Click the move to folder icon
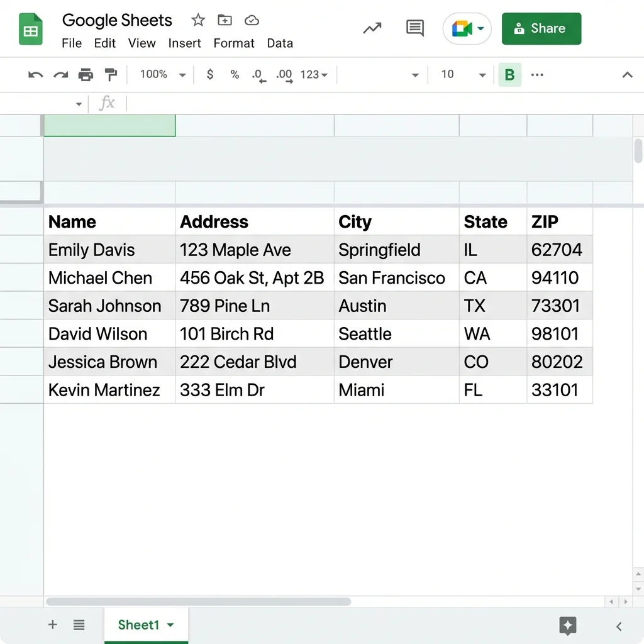The width and height of the screenshot is (644, 644). (225, 21)
